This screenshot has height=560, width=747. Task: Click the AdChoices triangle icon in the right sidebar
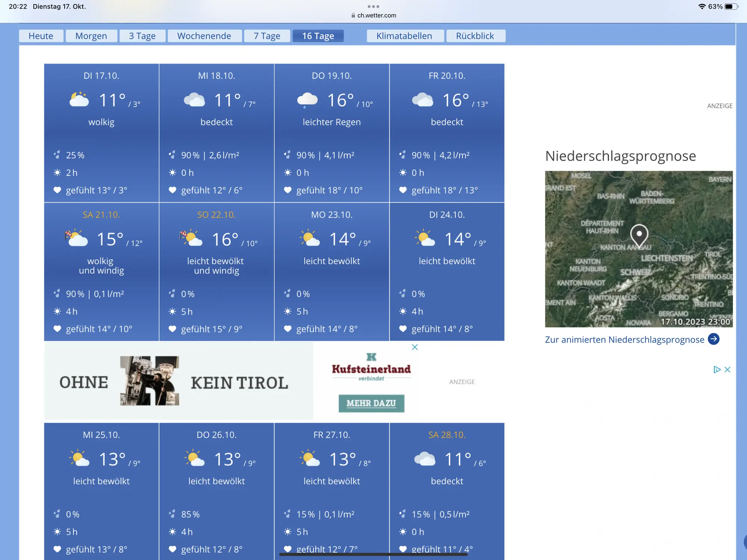click(716, 370)
